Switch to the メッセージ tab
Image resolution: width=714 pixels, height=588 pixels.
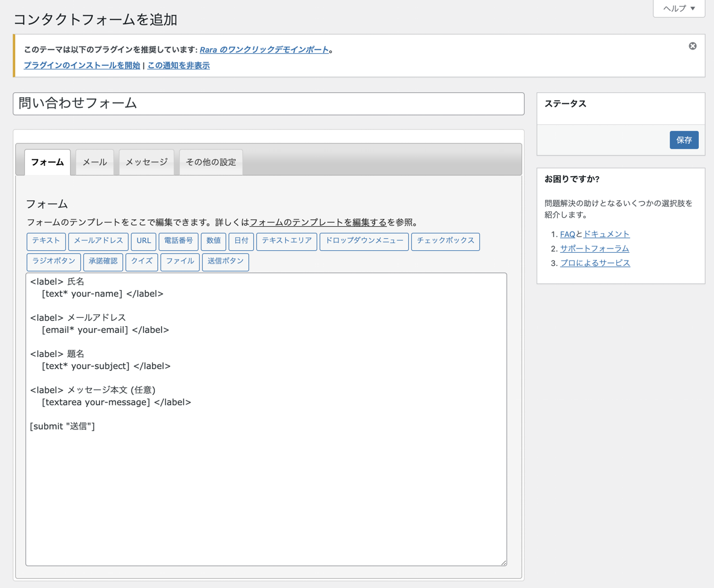147,162
